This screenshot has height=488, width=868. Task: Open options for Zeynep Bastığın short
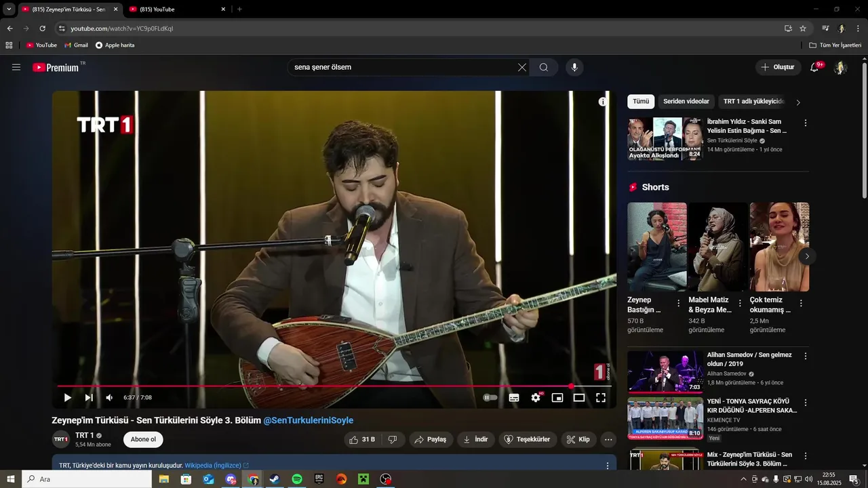678,304
